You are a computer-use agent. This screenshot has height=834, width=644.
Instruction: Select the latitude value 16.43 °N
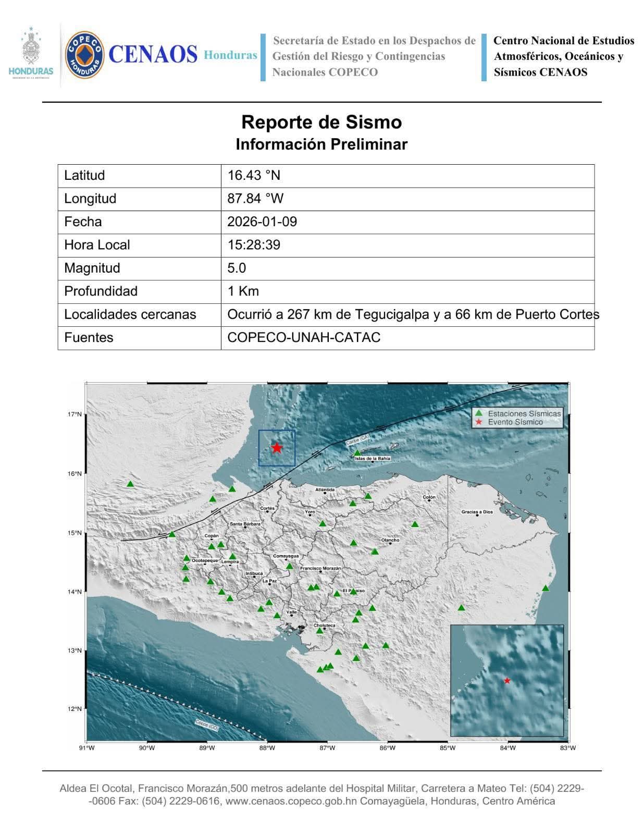(x=254, y=175)
